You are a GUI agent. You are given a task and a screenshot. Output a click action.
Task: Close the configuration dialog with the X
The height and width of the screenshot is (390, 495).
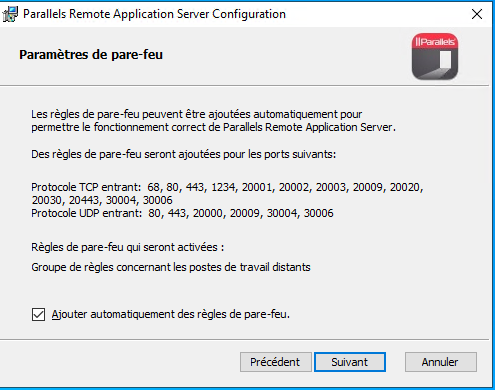coord(477,14)
